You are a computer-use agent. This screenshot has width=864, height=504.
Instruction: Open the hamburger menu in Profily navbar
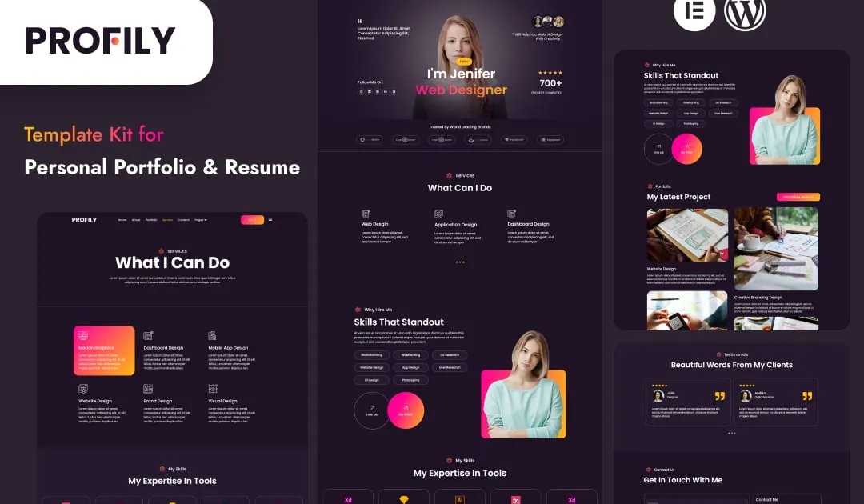pos(270,219)
